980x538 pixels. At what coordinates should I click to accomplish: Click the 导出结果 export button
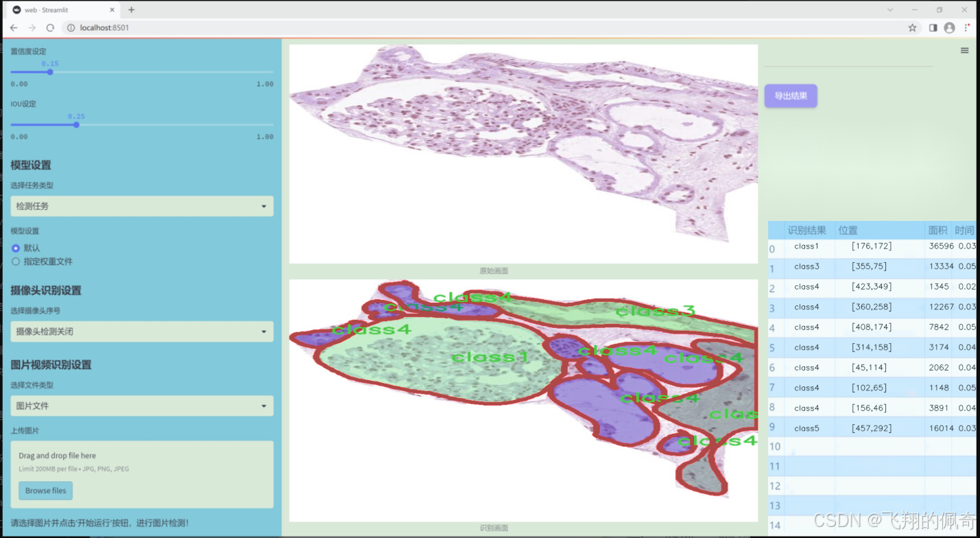[x=791, y=96]
